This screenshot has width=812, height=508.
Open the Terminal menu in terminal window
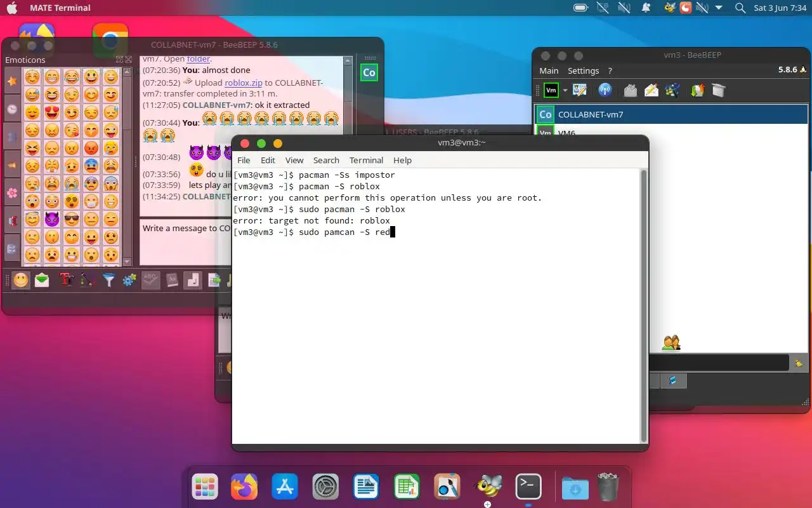point(366,160)
